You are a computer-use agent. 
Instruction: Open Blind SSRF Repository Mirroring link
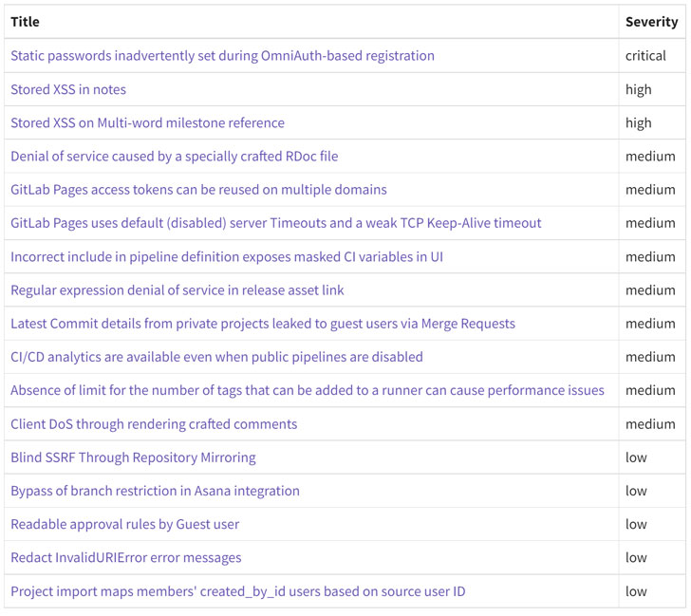click(x=133, y=457)
